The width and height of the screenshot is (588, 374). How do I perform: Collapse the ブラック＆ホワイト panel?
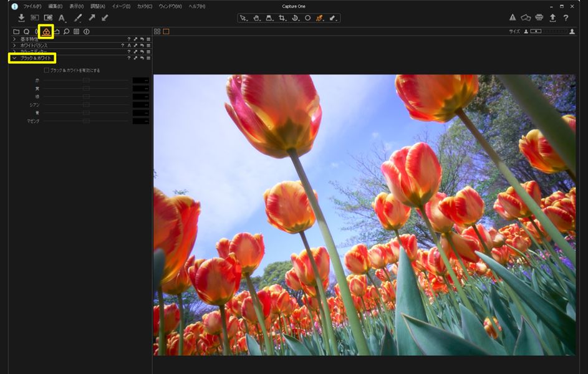click(x=14, y=58)
